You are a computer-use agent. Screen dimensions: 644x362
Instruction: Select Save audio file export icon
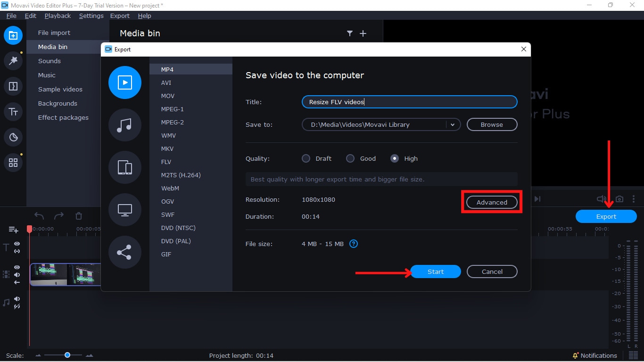(x=125, y=125)
